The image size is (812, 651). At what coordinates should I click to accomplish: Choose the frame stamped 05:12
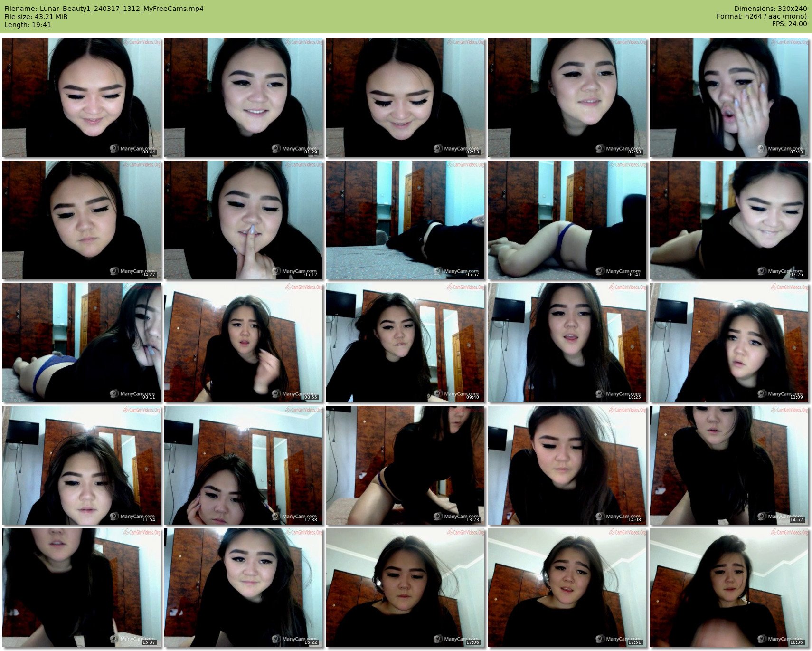pyautogui.click(x=244, y=220)
